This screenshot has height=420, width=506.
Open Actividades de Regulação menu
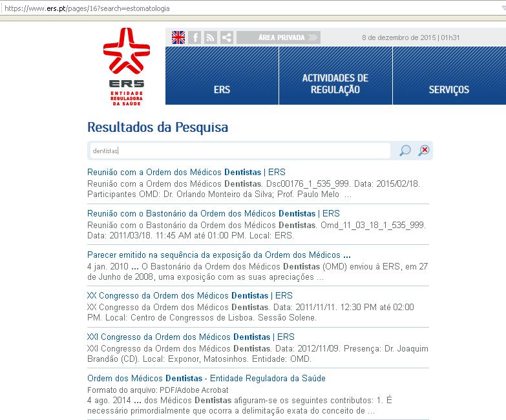click(335, 76)
